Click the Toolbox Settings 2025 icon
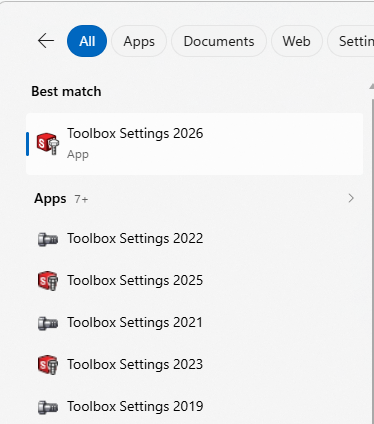The image size is (374, 424). tap(48, 281)
